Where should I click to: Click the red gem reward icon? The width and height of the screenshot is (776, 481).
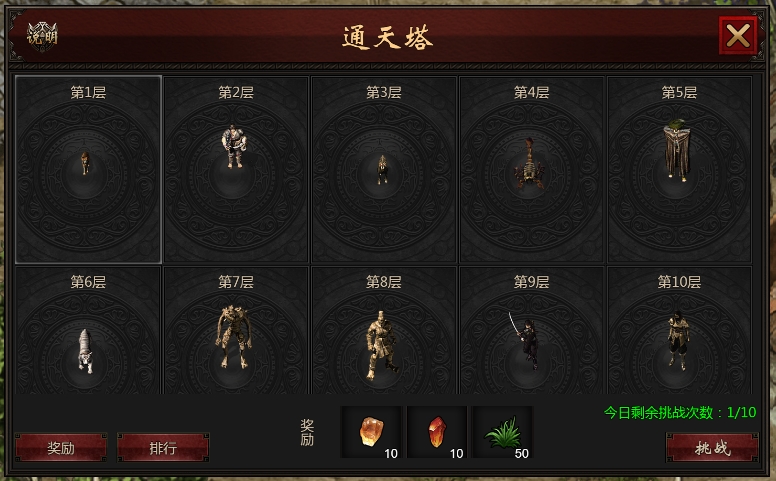point(436,432)
